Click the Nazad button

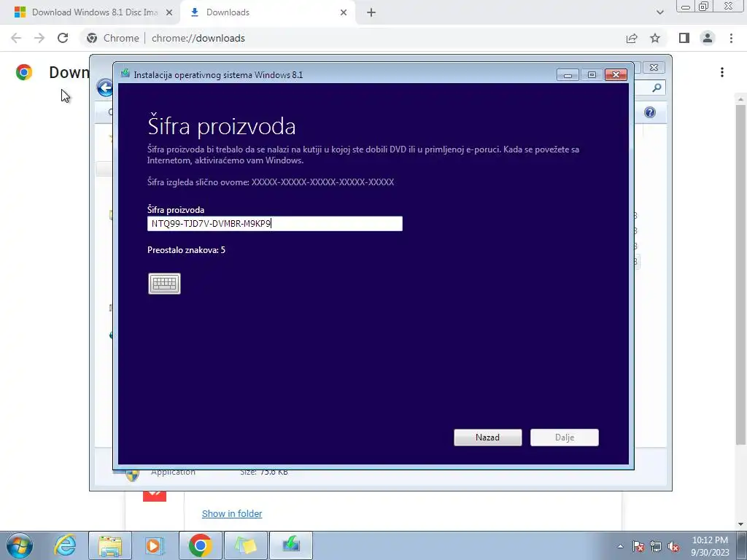[x=488, y=437]
